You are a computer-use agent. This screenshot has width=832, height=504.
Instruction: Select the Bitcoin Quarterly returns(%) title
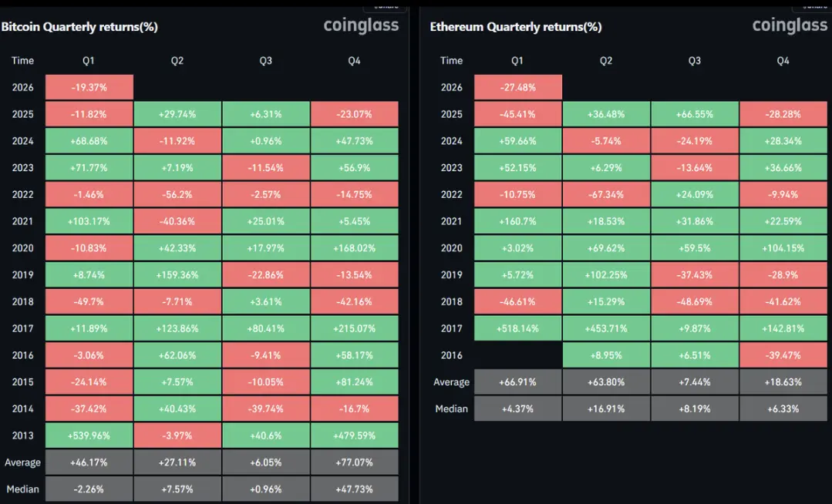pos(79,27)
